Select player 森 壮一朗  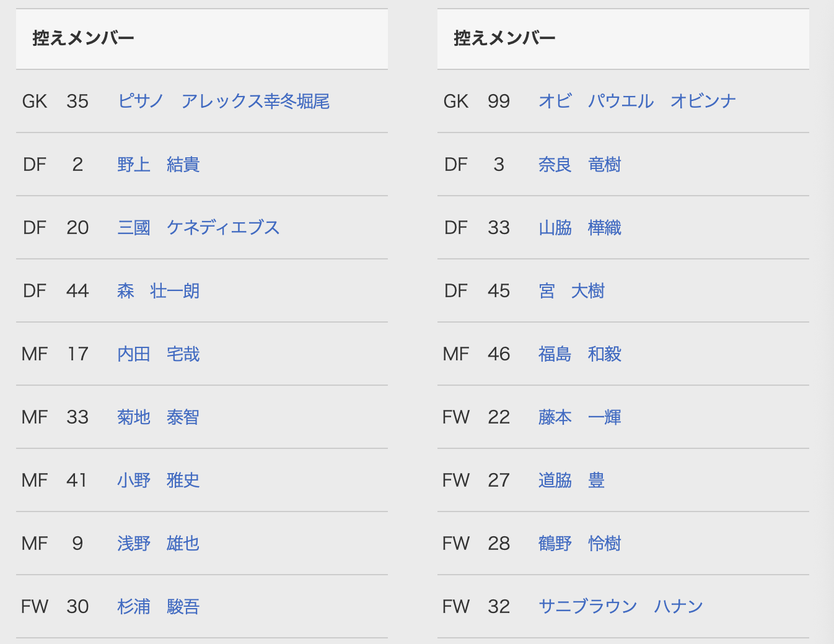coord(159,290)
